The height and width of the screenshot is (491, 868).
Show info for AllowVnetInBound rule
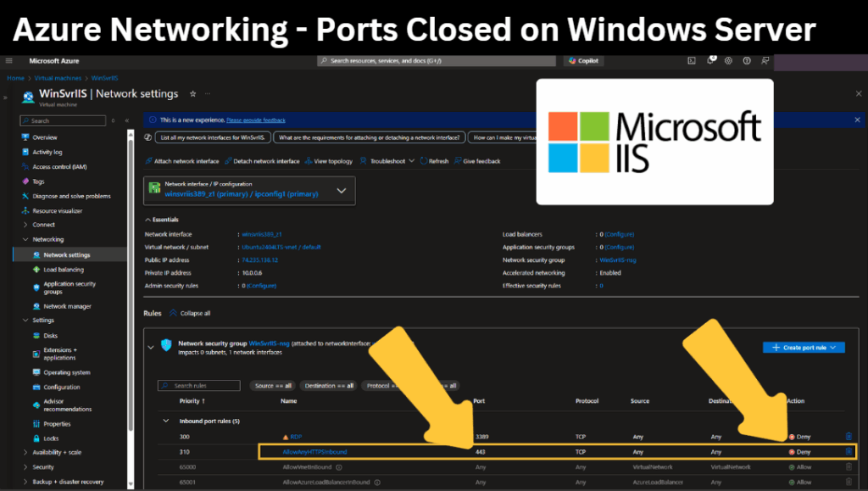click(339, 467)
